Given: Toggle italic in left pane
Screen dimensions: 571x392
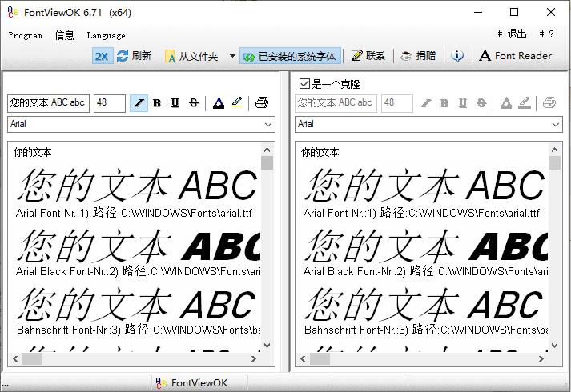Looking at the screenshot, I should [139, 103].
